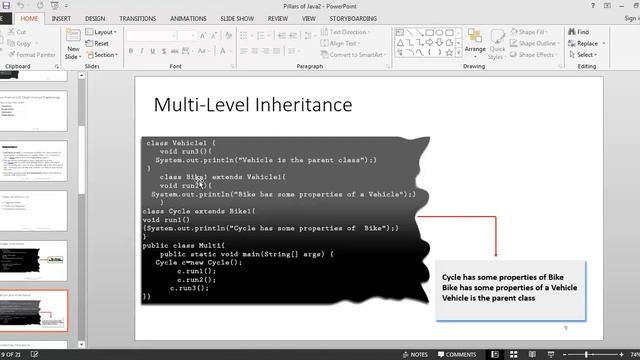Click the Reset slide button
The width and height of the screenshot is (640, 360).
pos(97,43)
